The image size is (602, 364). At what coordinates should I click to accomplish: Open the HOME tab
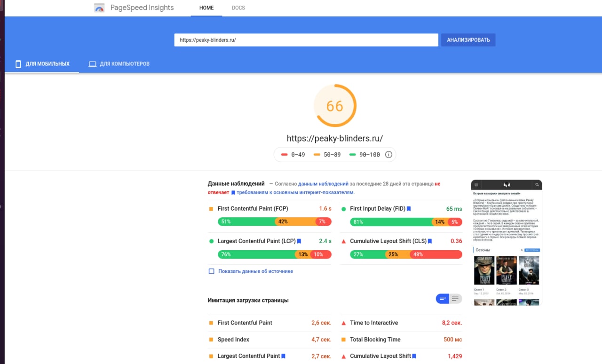coord(206,8)
